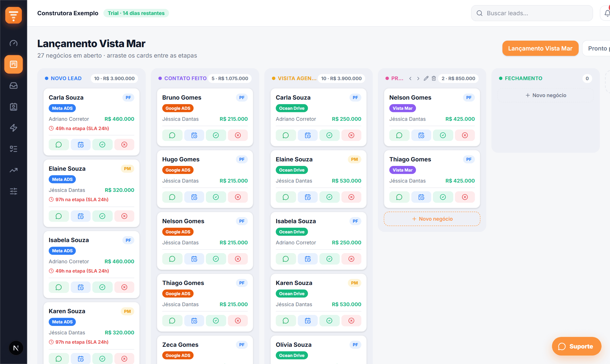The height and width of the screenshot is (364, 610).
Task: Add Novo negócio in the FECHAMENTO column
Action: point(546,95)
